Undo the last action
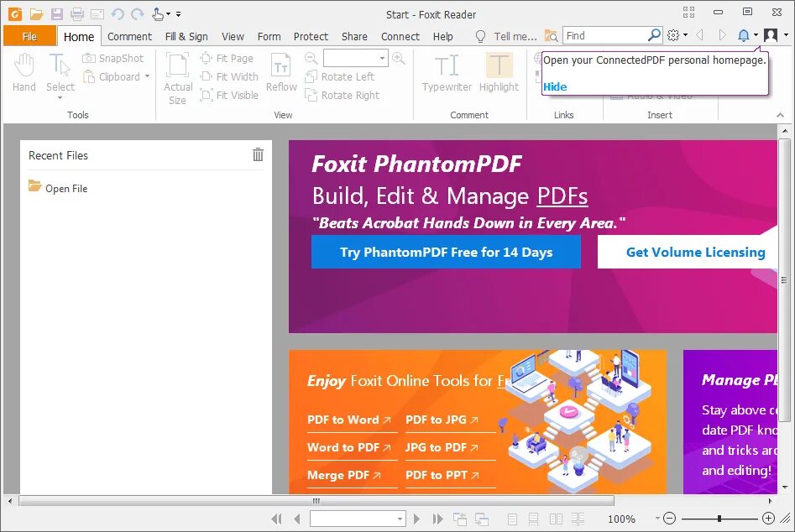This screenshot has height=532, width=795. coord(118,13)
